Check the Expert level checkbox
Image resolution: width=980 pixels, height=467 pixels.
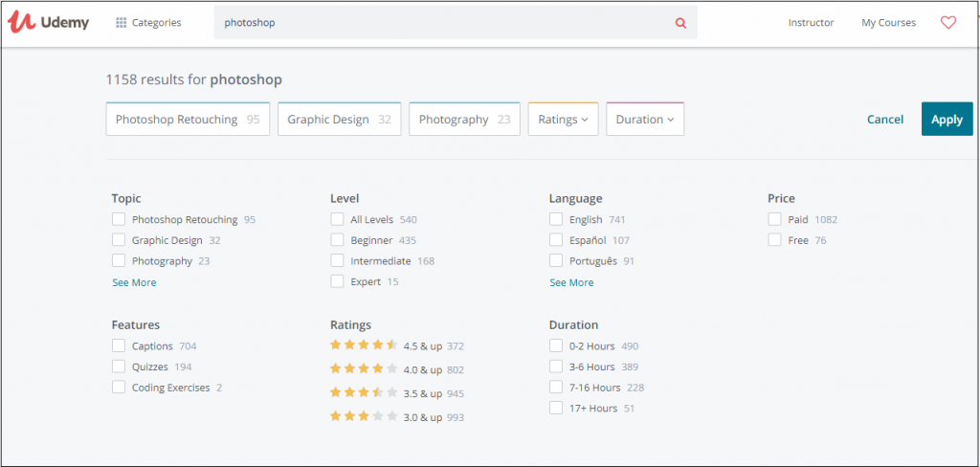click(338, 281)
